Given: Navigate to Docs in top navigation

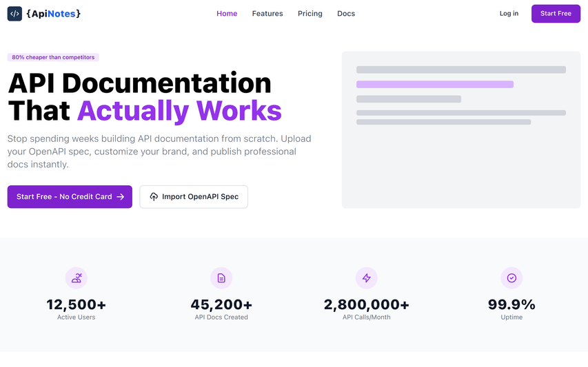Looking at the screenshot, I should pyautogui.click(x=346, y=14).
